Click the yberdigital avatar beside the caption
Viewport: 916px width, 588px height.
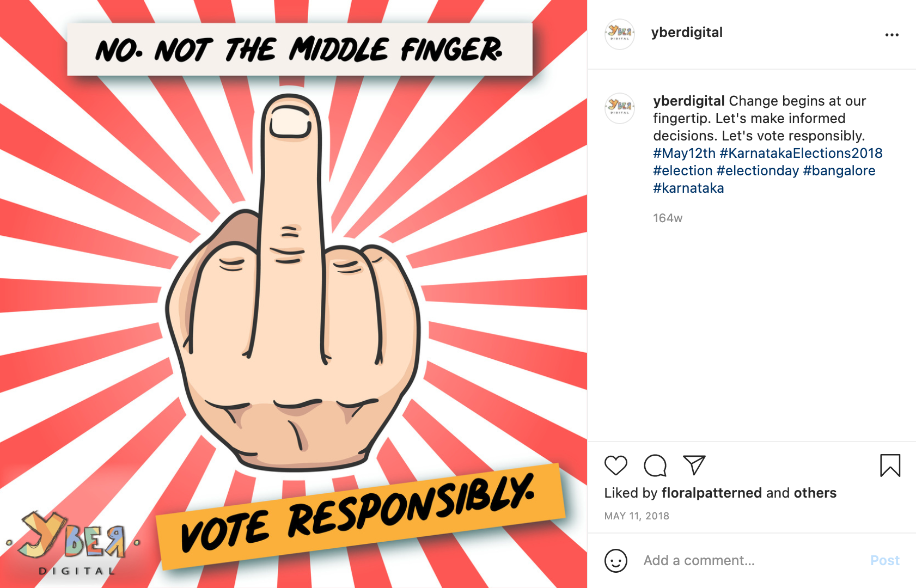pos(620,108)
